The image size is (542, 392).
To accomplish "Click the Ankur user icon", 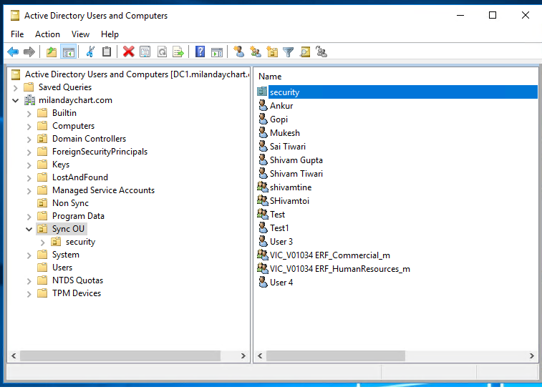I will pos(263,105).
